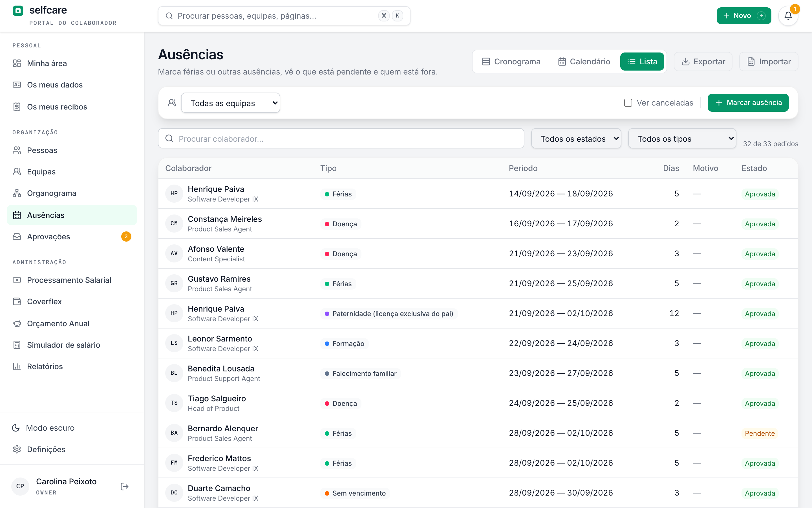Click the Pendente status of Bernardo Alenquer
The height and width of the screenshot is (508, 812).
click(x=760, y=433)
